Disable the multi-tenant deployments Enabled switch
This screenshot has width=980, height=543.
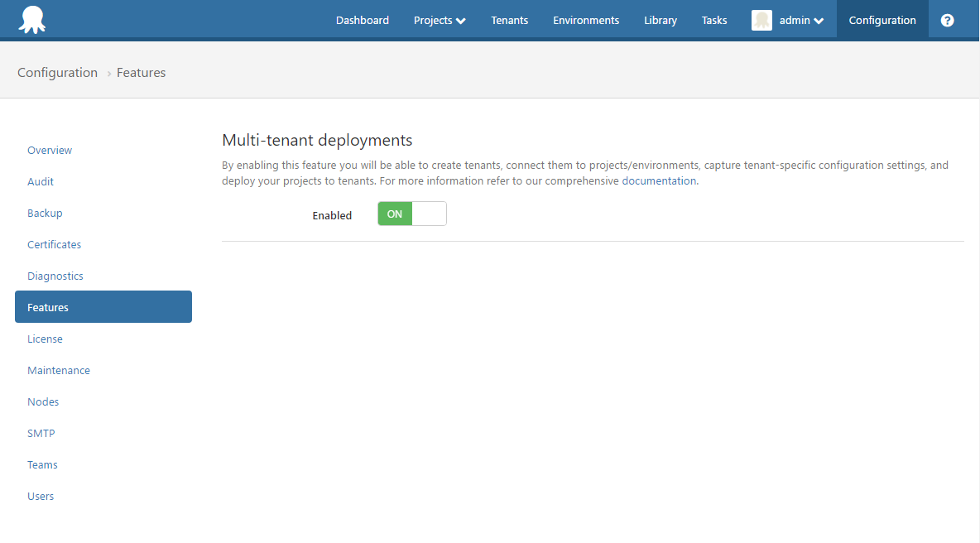click(x=411, y=214)
